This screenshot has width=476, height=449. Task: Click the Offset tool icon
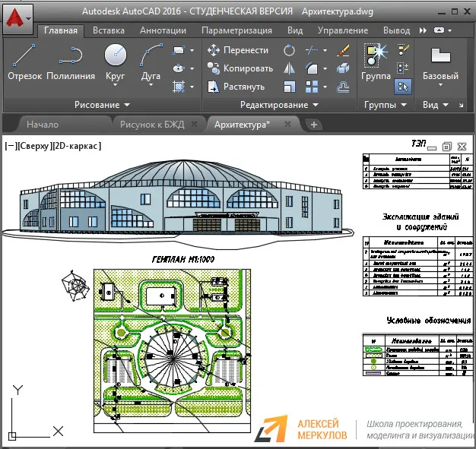tap(343, 87)
